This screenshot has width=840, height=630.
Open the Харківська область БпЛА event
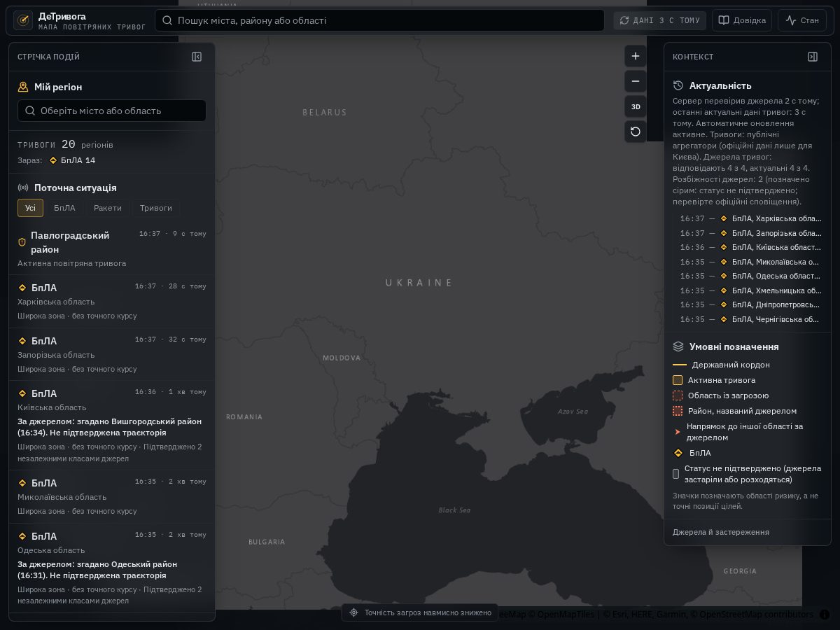[112, 302]
